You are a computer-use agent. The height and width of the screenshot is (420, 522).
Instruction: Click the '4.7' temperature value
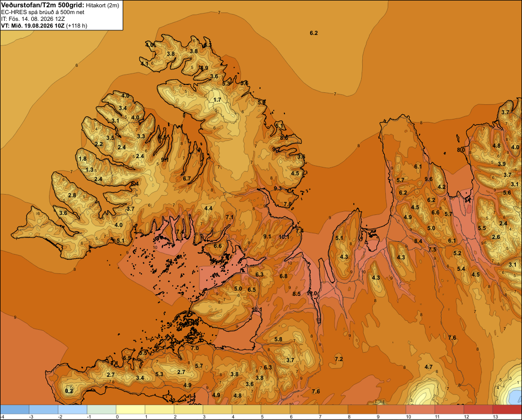tap(429, 367)
